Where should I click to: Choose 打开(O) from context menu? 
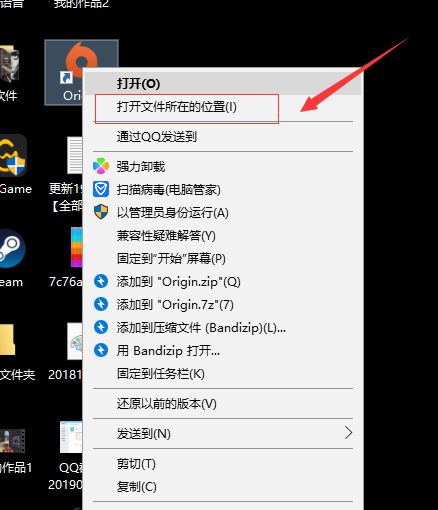223,83
